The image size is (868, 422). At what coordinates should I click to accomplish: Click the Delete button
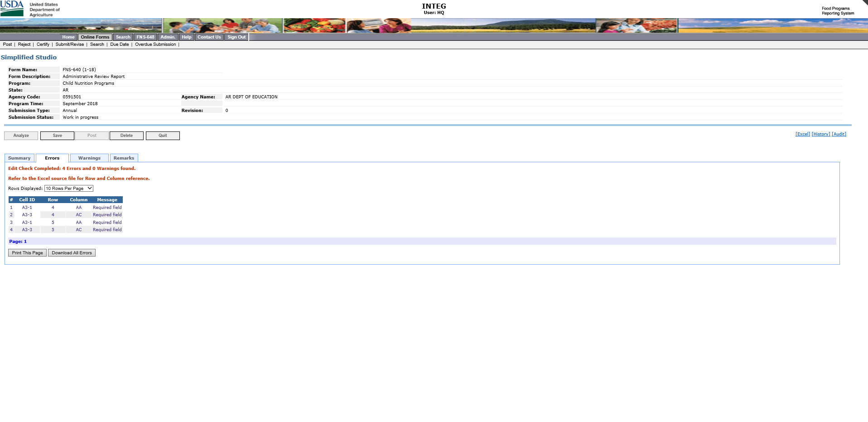click(x=126, y=136)
